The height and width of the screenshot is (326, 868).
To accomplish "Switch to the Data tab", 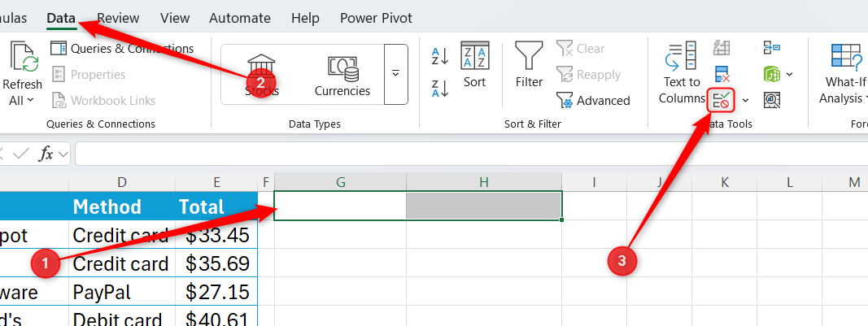I will (61, 18).
